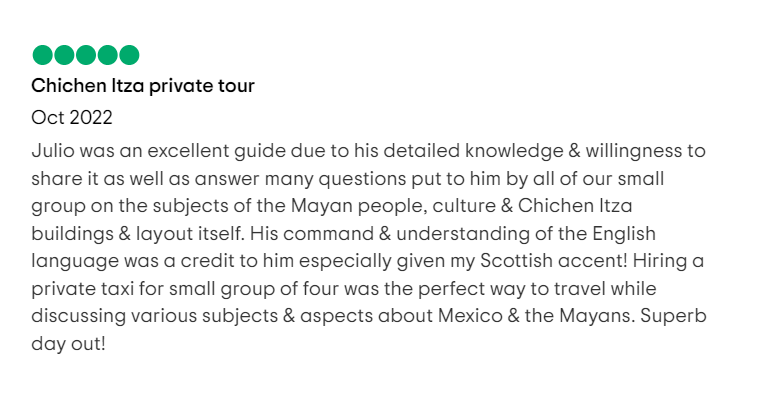Viewport: 759px width, 400px height.
Task: Click the second green rating circle
Action: tap(64, 55)
